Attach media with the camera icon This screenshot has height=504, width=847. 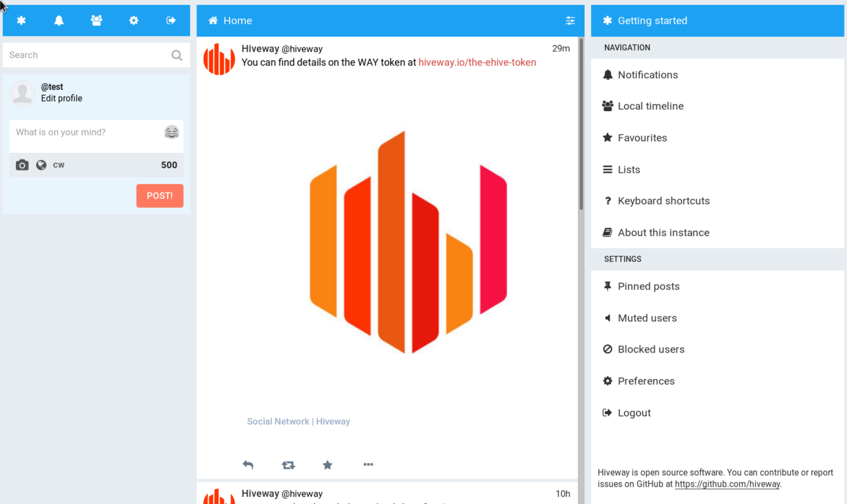22,165
